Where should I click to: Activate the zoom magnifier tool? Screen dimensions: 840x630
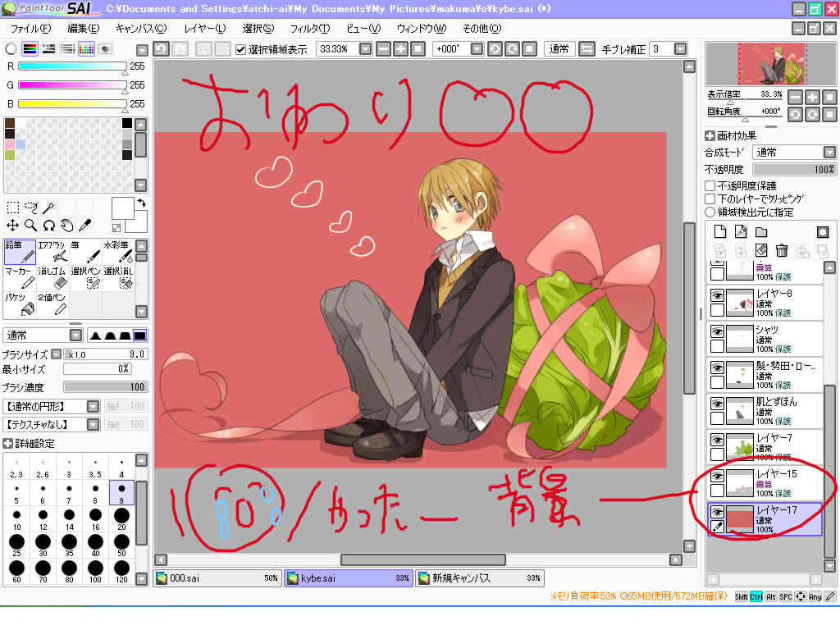click(31, 226)
